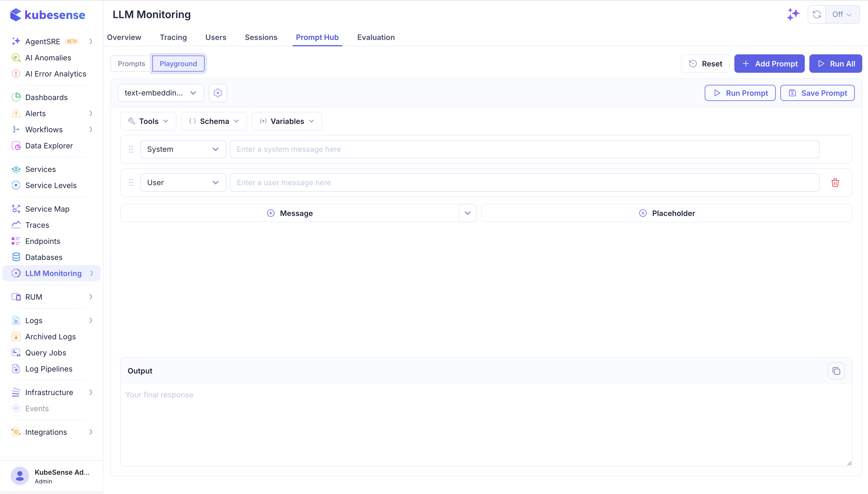Change the System role dropdown
The height and width of the screenshot is (494, 868).
pyautogui.click(x=183, y=149)
